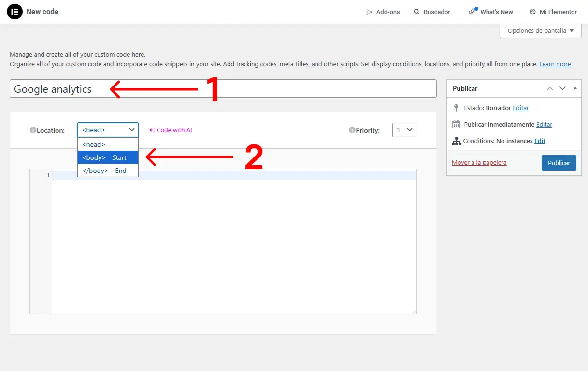Open the Priority dropdown
Viewport: 588px width, 371px height.
[404, 130]
